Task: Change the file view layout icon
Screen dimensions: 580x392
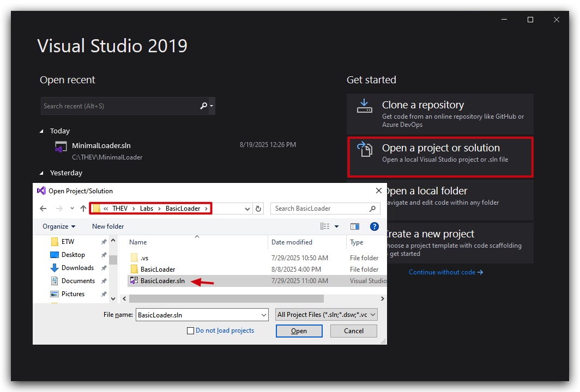Action: click(325, 226)
